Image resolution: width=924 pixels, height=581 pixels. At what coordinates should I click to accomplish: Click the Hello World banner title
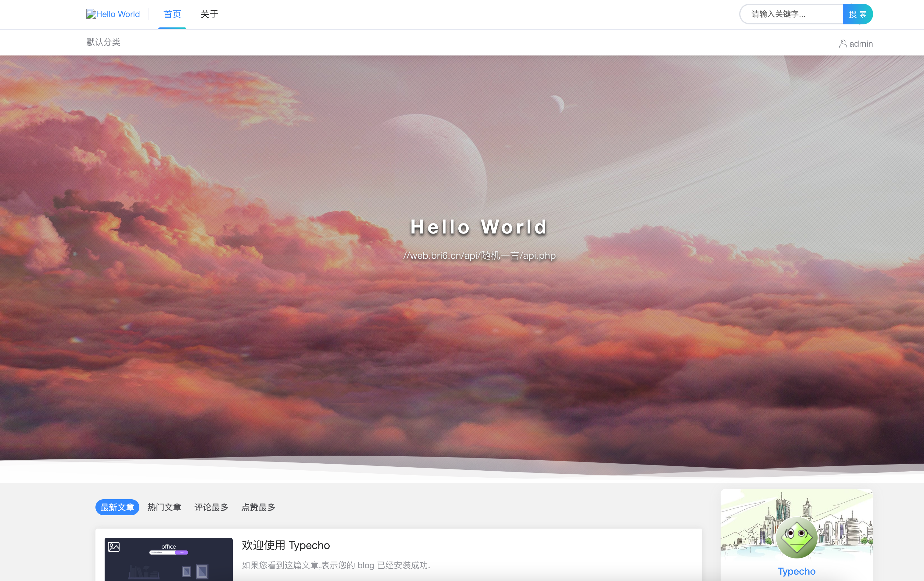click(478, 227)
